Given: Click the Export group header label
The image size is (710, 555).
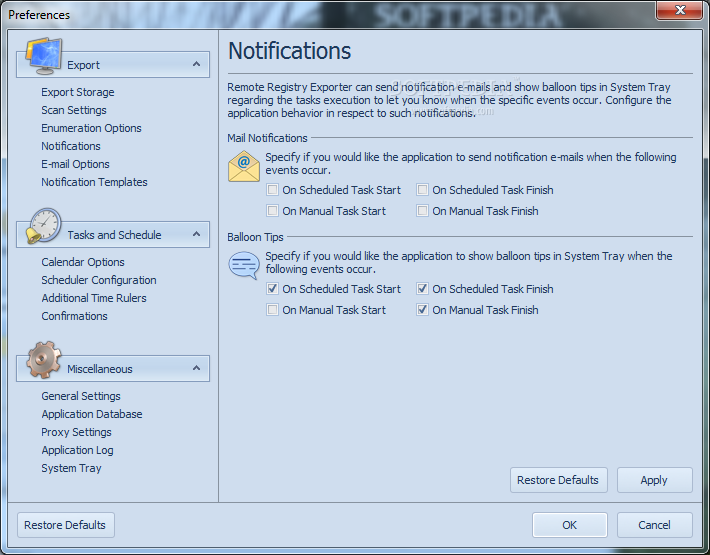Looking at the screenshot, I should click(83, 65).
